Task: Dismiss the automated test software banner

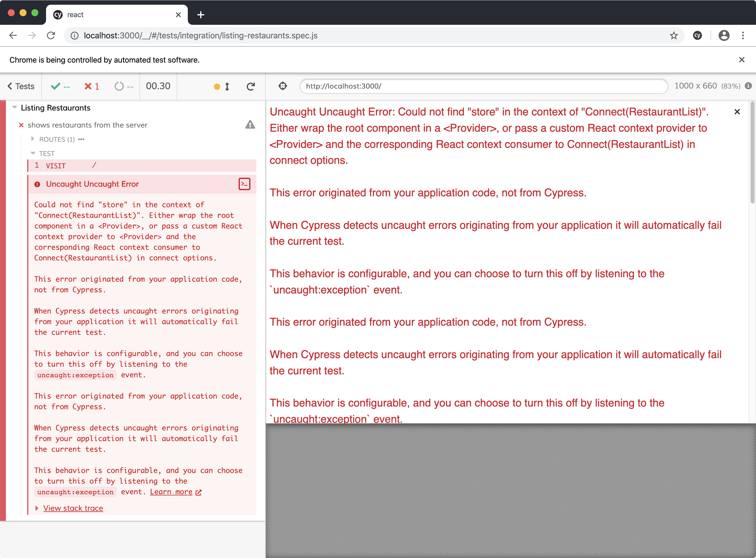Action: [742, 60]
